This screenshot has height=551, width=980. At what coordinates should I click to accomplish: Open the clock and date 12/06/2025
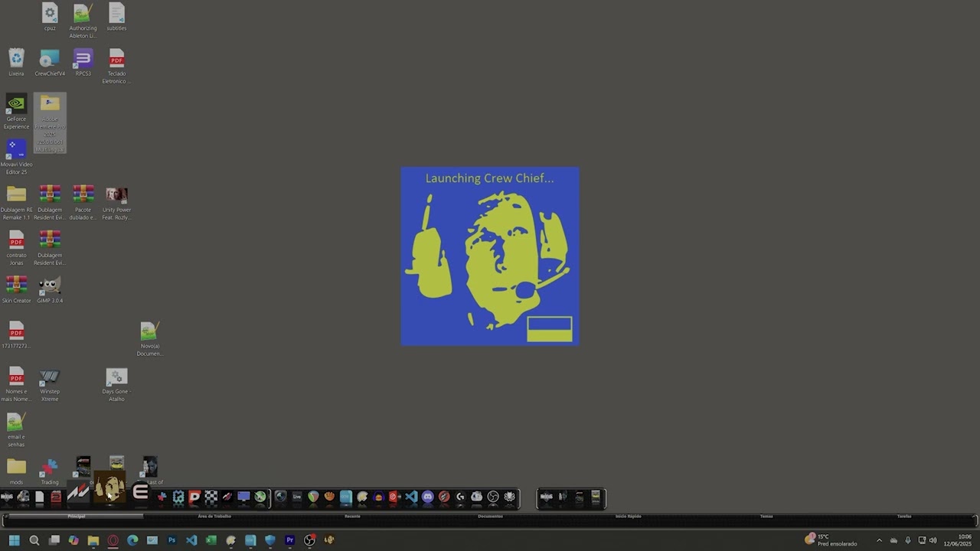(x=958, y=540)
